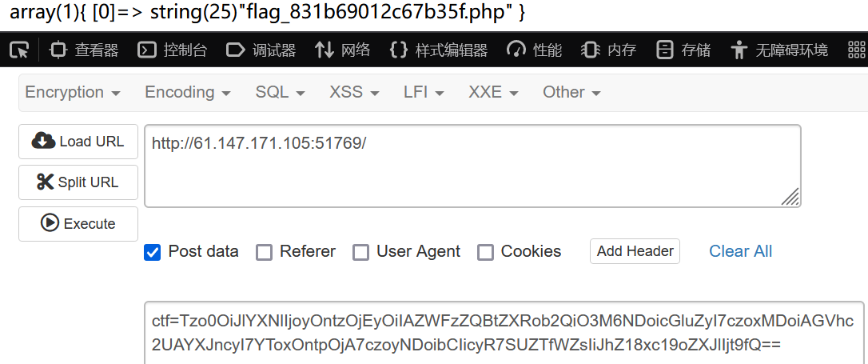Activate the element picker tool icon
Screen dimensions: 868x364
point(19,50)
